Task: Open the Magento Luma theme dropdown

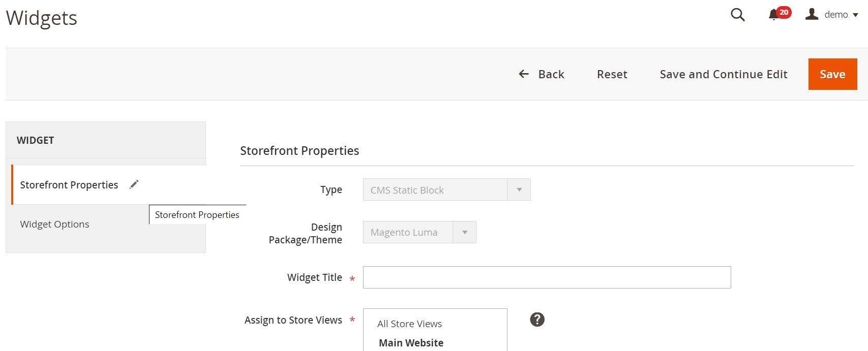Action: (419, 232)
